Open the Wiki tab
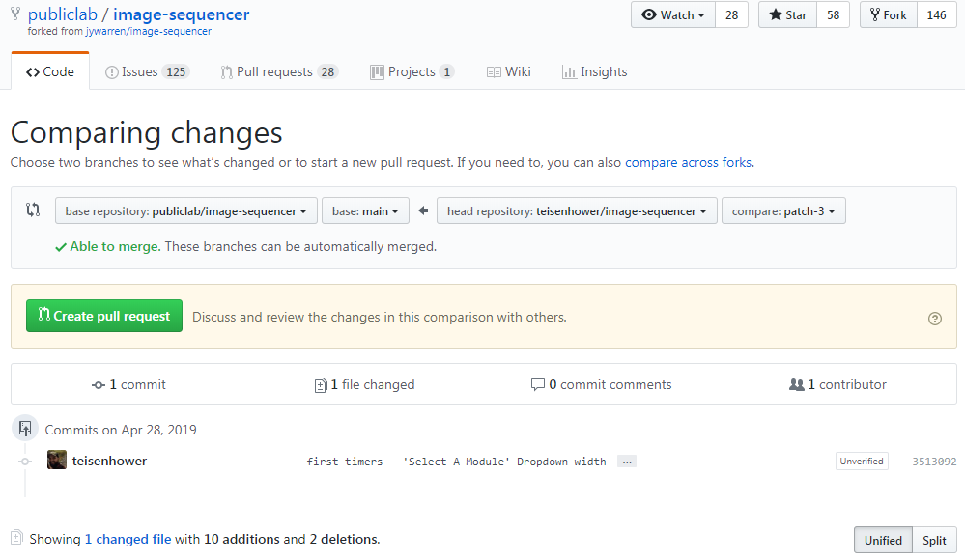This screenshot has height=560, width=965. pos(508,72)
